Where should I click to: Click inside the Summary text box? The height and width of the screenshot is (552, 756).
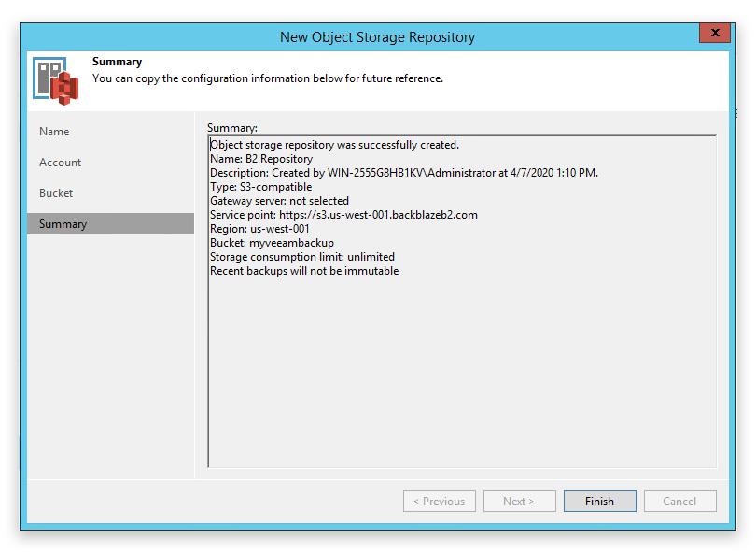click(462, 302)
